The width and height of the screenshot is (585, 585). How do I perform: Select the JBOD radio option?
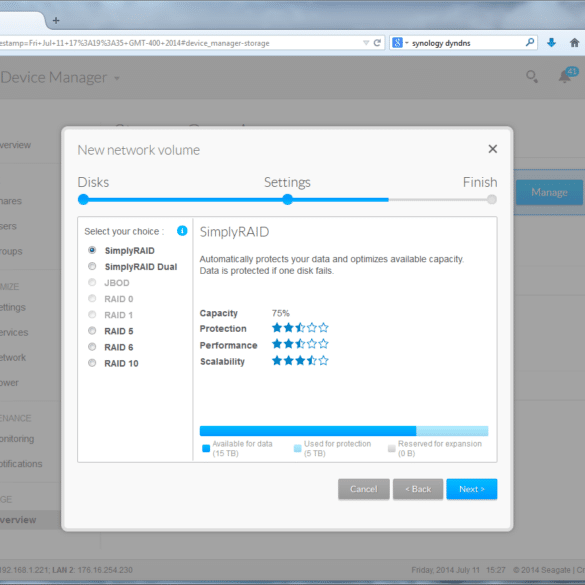[92, 282]
